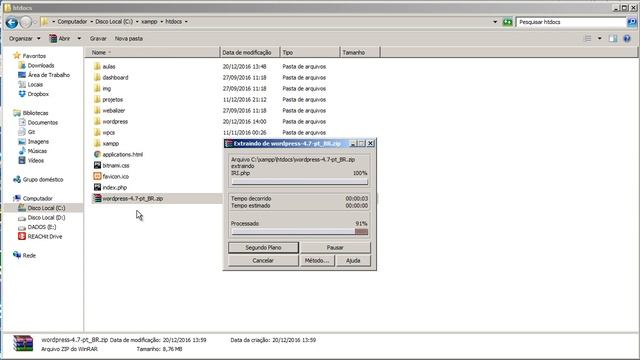Click the Pesquisar htdocs search field
Image resolution: width=640 pixels, height=360 pixels.
tap(571, 22)
